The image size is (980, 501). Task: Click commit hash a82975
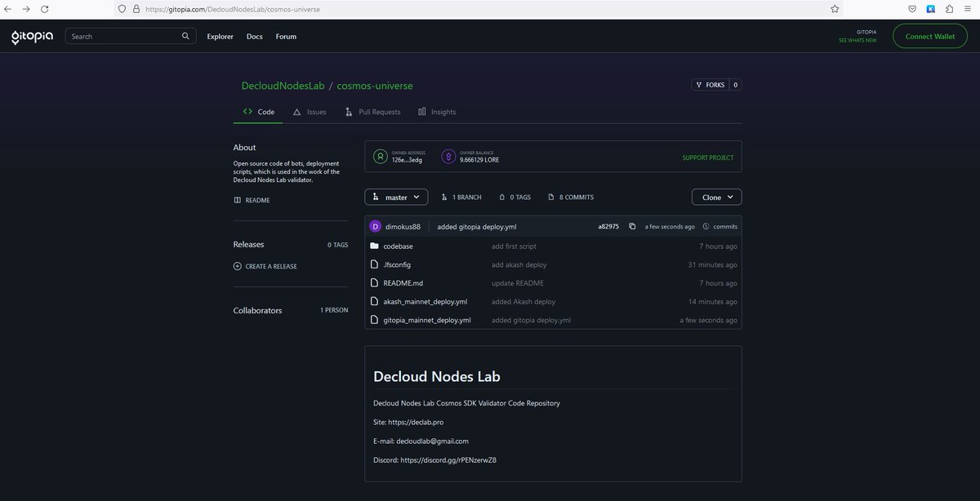point(608,227)
